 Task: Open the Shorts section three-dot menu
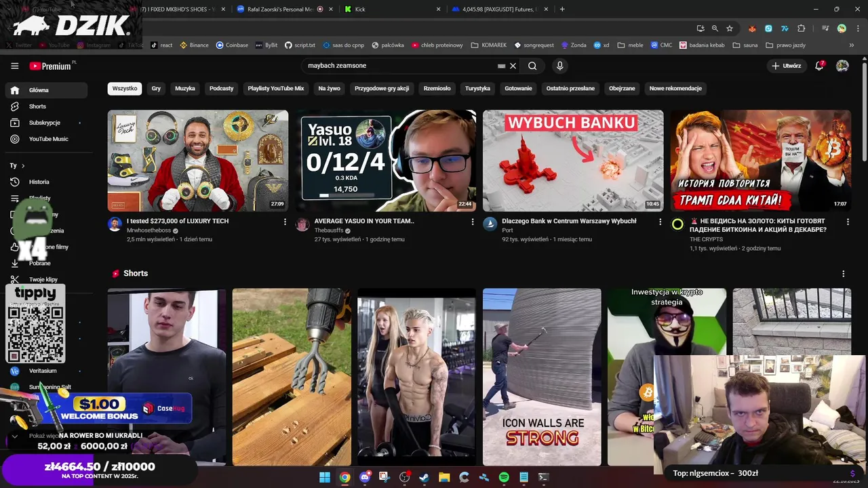(x=844, y=274)
